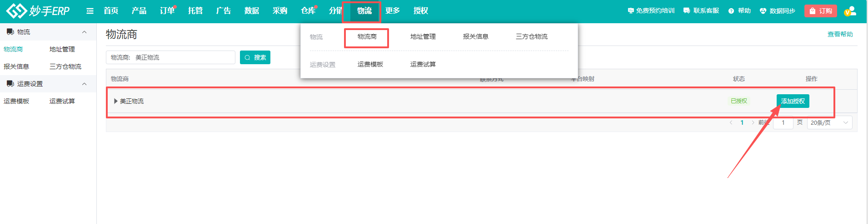The image size is (868, 224).
Task: Open the 数据 menu
Action: [252, 10]
